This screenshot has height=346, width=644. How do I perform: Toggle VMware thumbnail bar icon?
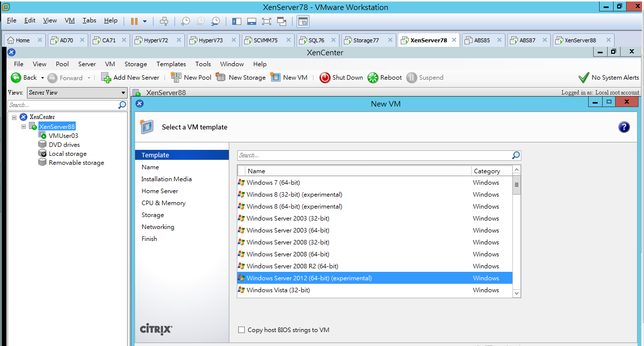point(252,21)
